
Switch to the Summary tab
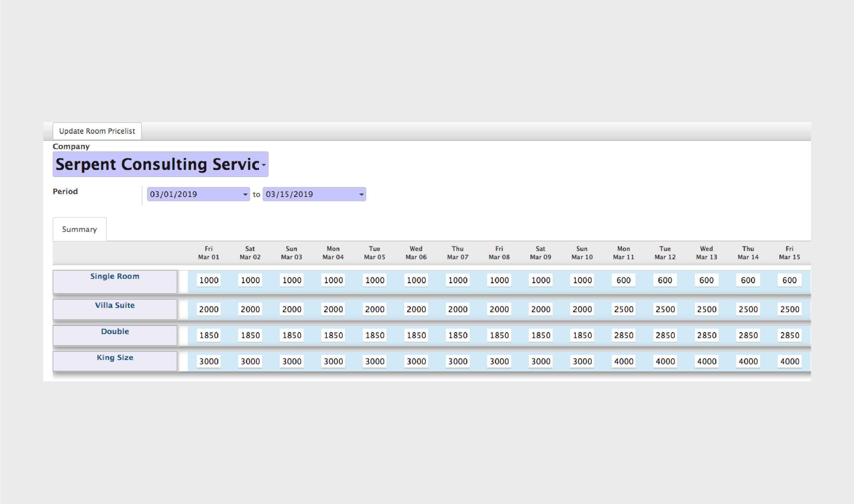tap(79, 229)
